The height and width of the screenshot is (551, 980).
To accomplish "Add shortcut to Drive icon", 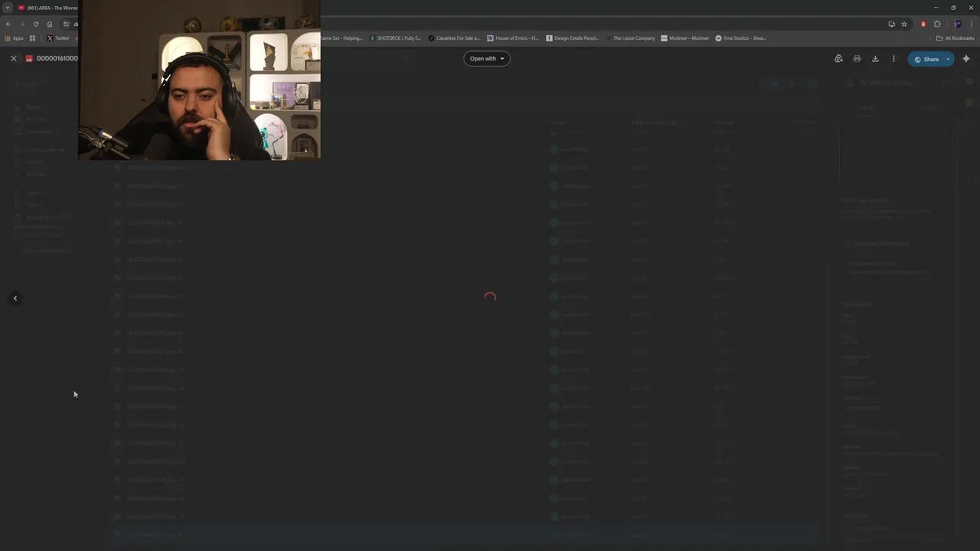I will 838,59.
